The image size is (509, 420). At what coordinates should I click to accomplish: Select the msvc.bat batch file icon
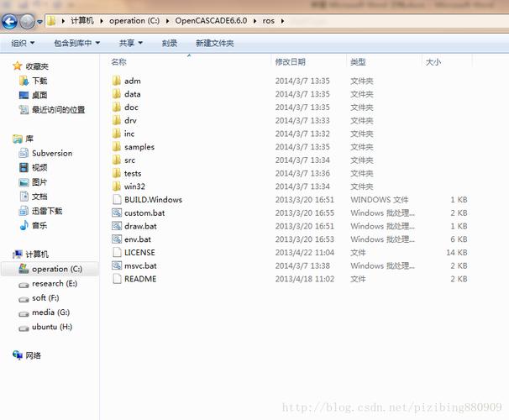(117, 265)
